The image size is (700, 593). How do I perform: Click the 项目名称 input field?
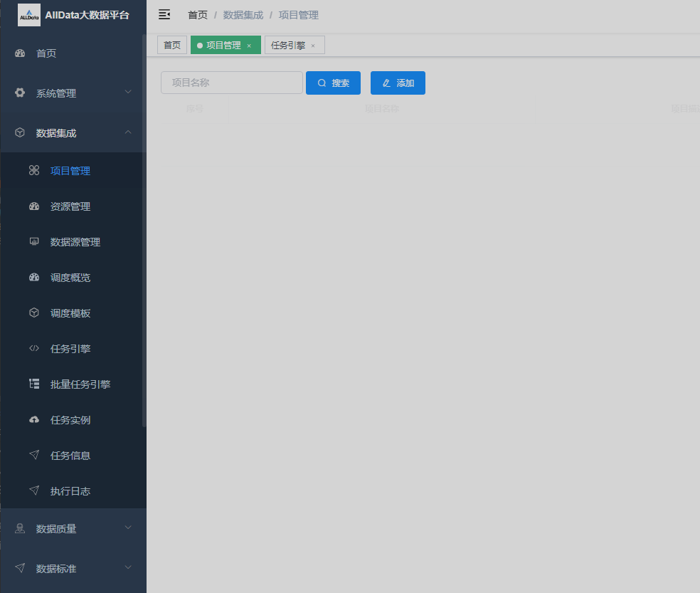pos(232,83)
